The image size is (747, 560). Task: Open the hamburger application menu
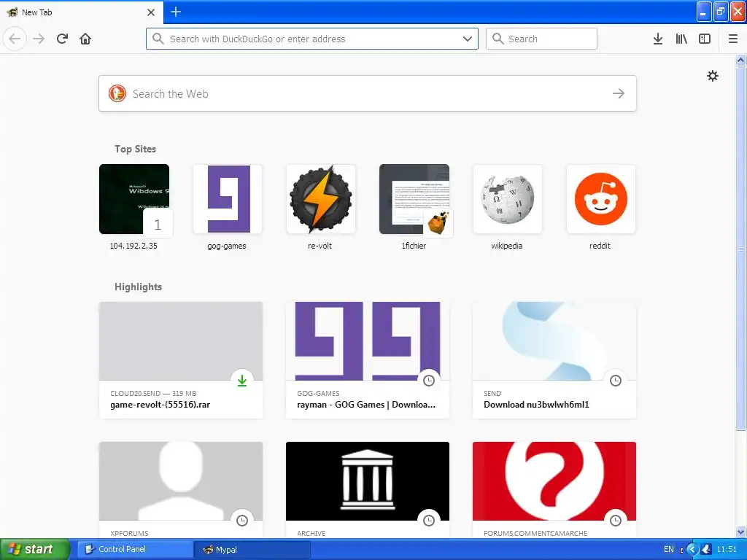732,39
